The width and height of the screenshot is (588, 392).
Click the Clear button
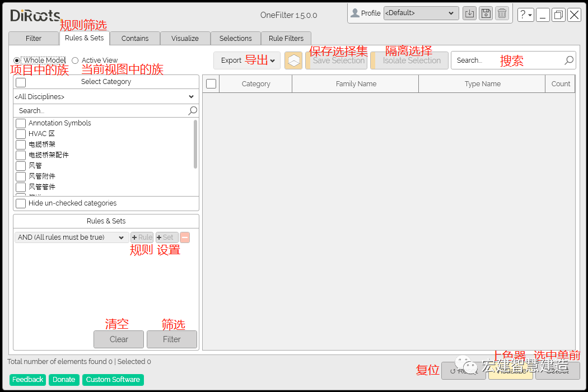(119, 339)
